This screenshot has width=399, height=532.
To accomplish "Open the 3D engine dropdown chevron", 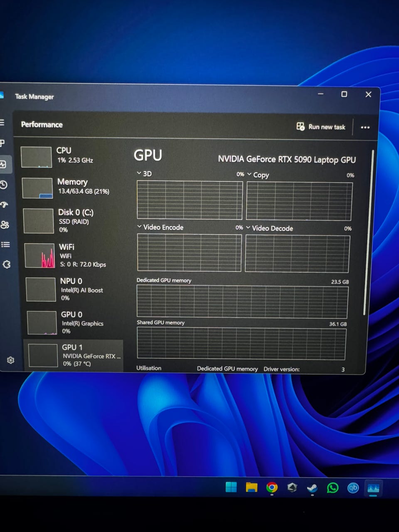I will click(139, 173).
